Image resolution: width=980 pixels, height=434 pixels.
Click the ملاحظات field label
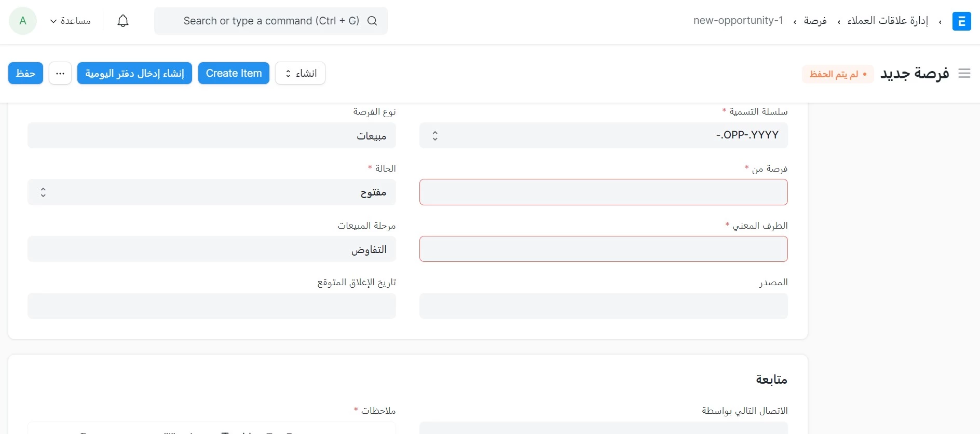pos(378,411)
